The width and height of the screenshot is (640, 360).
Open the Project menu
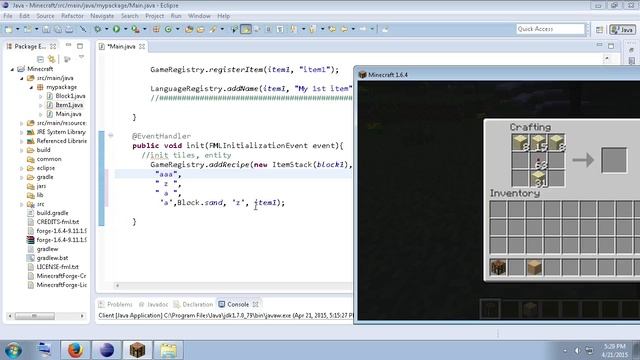[154, 16]
